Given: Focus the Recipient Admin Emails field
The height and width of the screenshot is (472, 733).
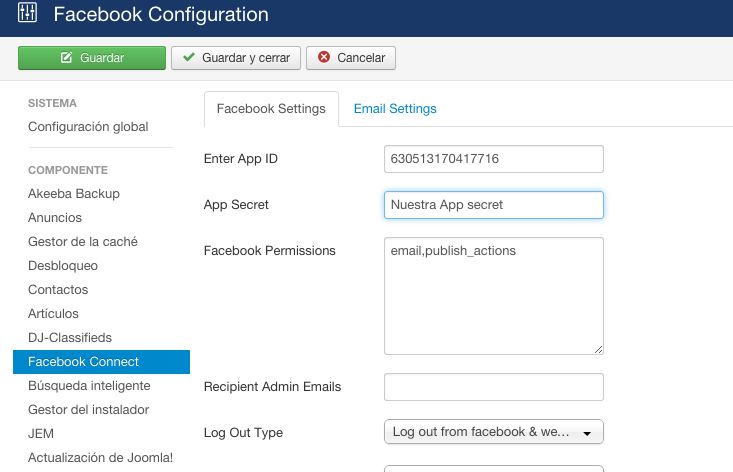Looking at the screenshot, I should coord(493,387).
